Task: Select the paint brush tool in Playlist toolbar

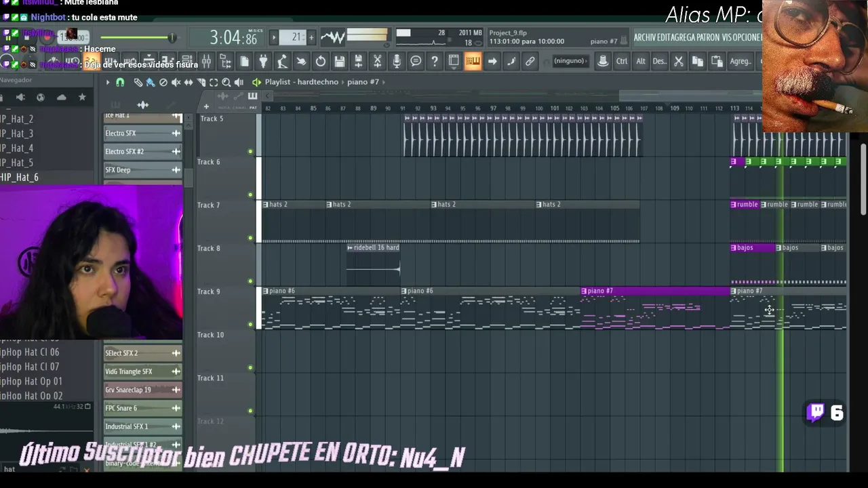Action: pos(150,83)
